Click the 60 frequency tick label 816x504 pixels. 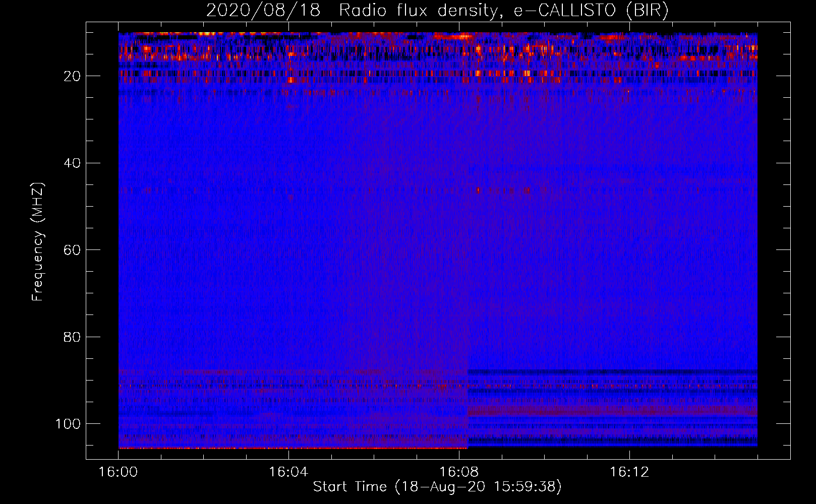click(73, 250)
